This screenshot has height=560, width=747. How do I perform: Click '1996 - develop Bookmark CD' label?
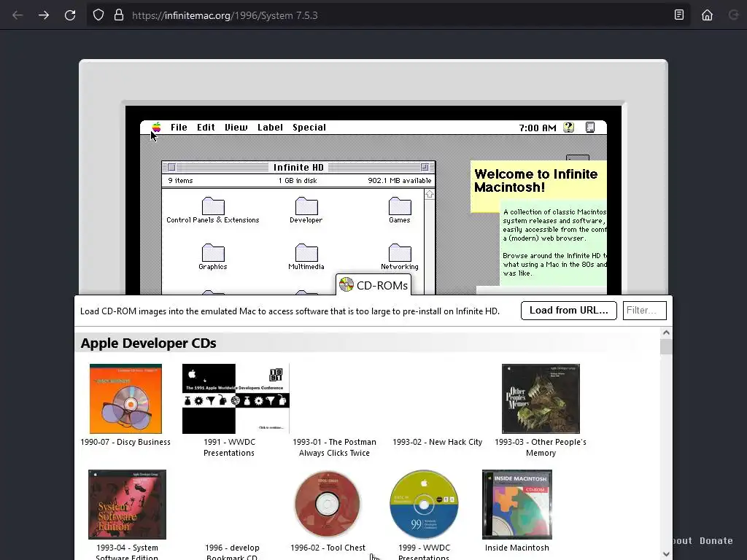point(232,552)
